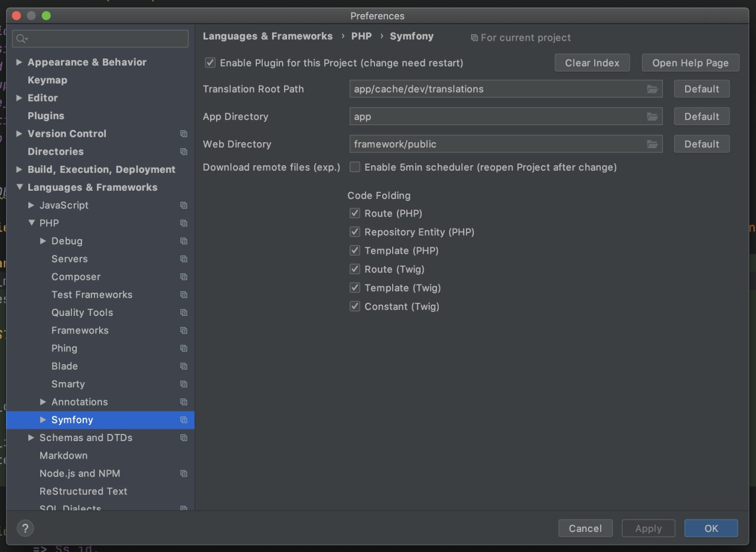Uncheck Template (Twig) code folding

[x=355, y=288]
